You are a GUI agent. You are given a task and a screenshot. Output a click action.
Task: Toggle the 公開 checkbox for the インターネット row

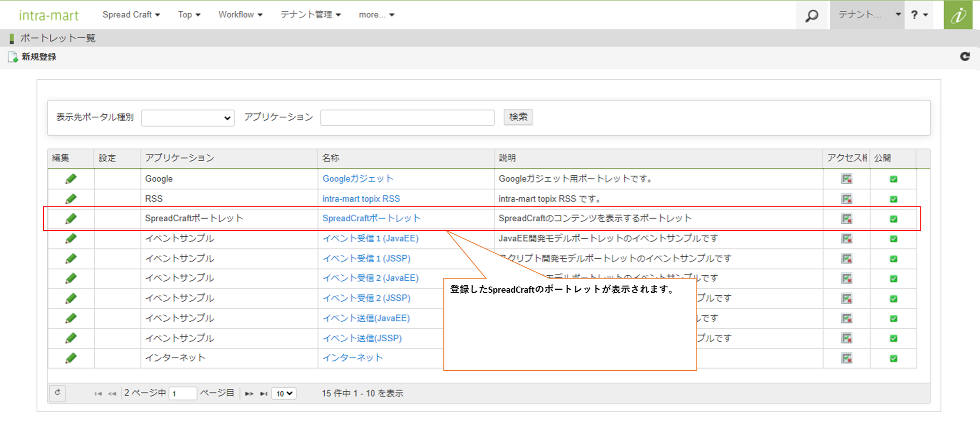893,358
